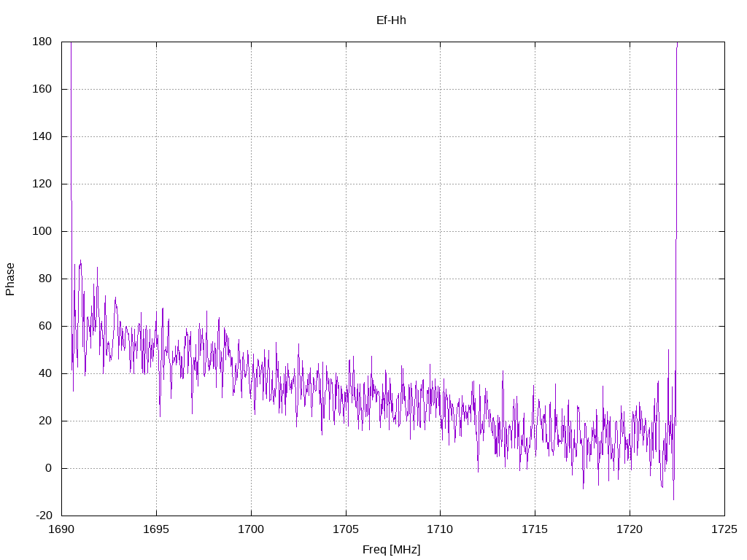This screenshot has width=747, height=560.
Task: Click y-axis tick label 160
Action: click(42, 89)
